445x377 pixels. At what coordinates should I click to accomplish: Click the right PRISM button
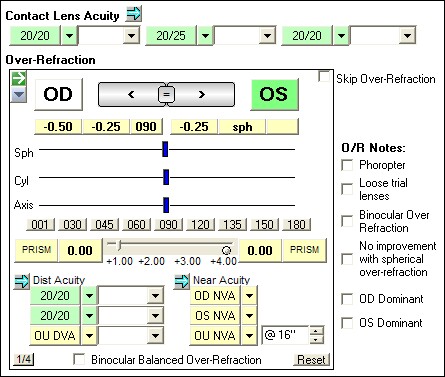pos(304,250)
